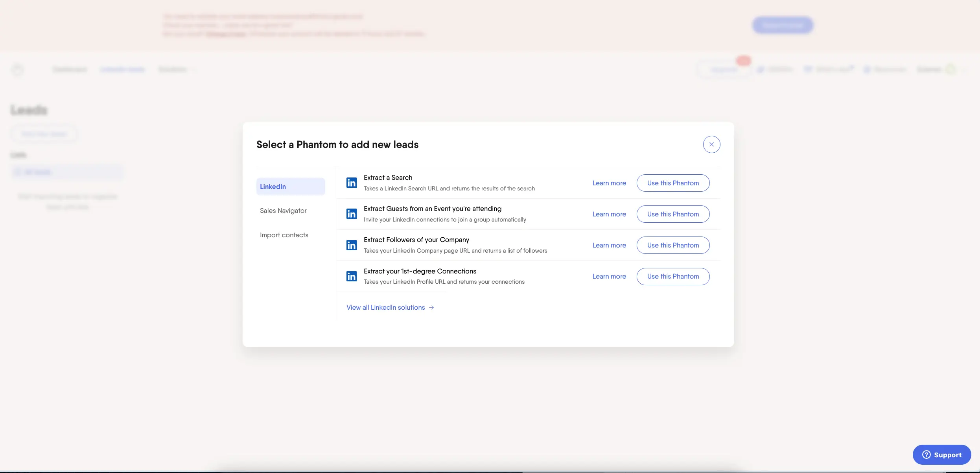Learn more about Extract a Search
Image resolution: width=980 pixels, height=473 pixels.
point(609,183)
